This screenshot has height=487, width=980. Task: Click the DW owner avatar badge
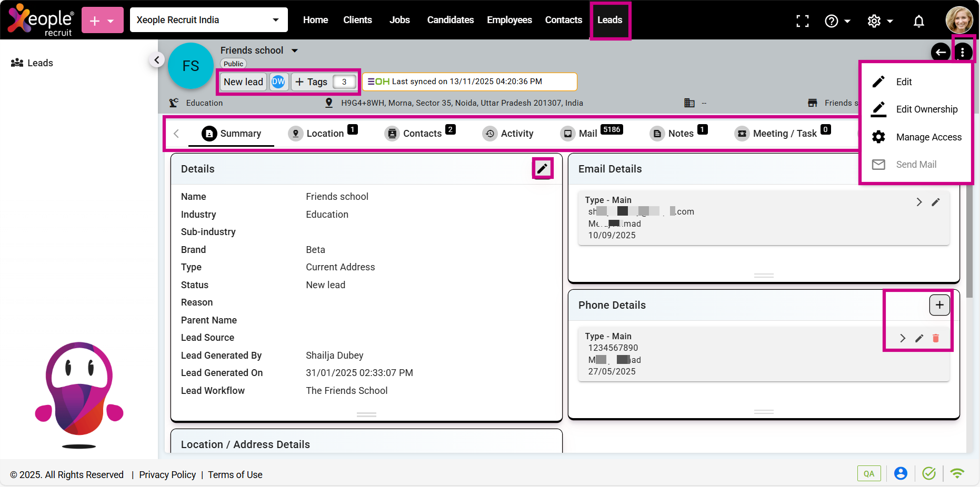tap(278, 82)
